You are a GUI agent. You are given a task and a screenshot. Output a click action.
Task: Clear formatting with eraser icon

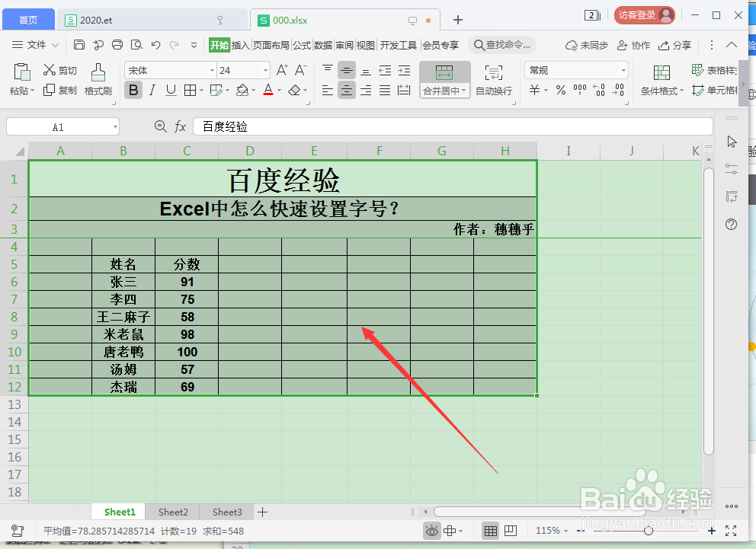[x=294, y=90]
